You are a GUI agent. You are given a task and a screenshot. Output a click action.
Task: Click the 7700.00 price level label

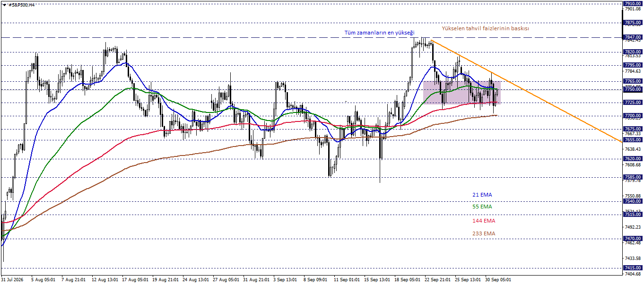[633, 115]
